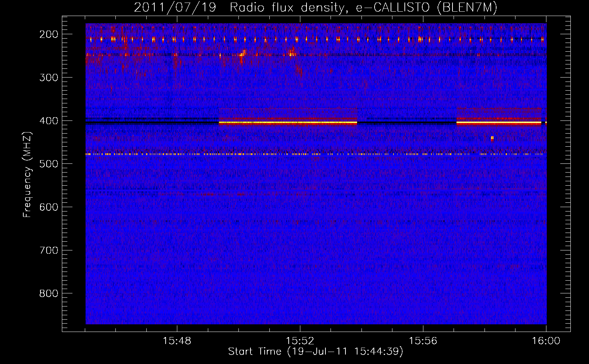Click the 600 frequency tick label
Image resolution: width=589 pixels, height=364 pixels.
point(48,207)
